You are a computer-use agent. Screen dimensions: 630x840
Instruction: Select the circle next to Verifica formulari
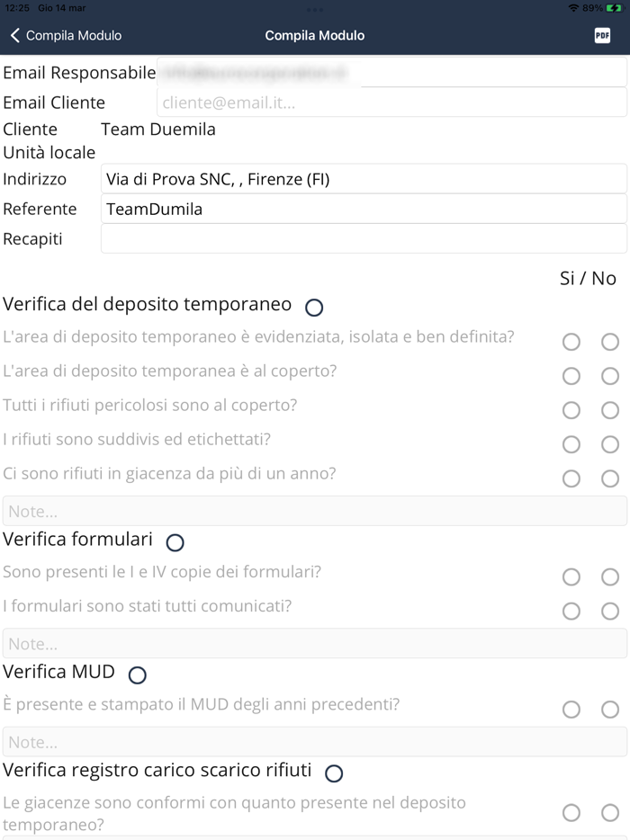[175, 542]
